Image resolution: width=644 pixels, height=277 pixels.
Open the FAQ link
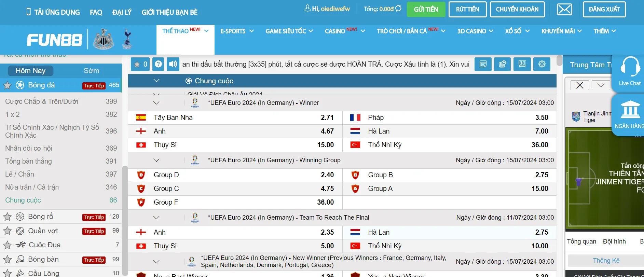coord(96,12)
